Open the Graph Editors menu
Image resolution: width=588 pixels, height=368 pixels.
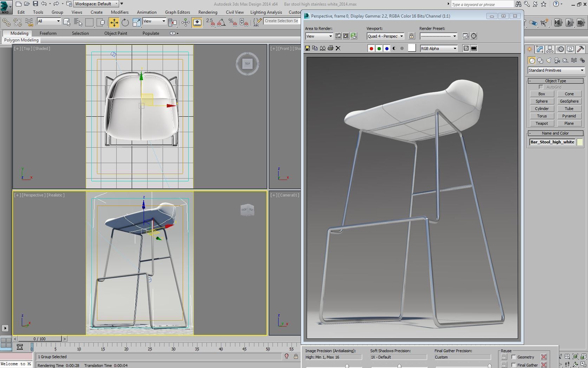tap(177, 12)
